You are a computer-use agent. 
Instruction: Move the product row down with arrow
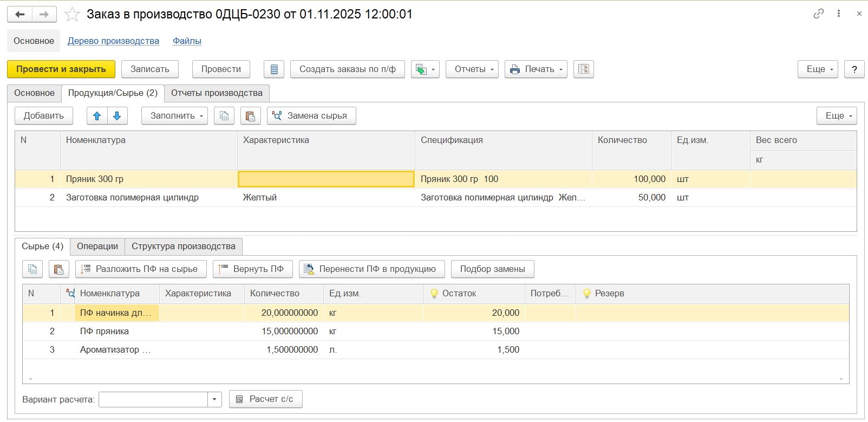[x=117, y=116]
